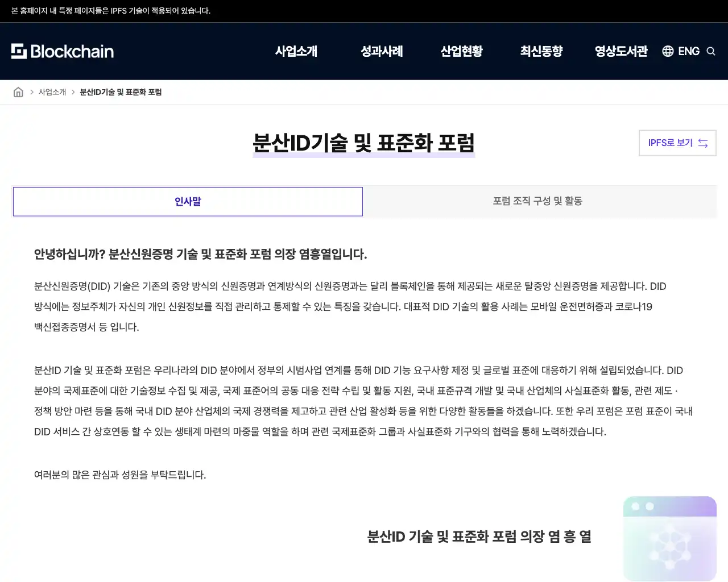Open the '사업소개' menu
The image size is (728, 582).
(x=296, y=51)
